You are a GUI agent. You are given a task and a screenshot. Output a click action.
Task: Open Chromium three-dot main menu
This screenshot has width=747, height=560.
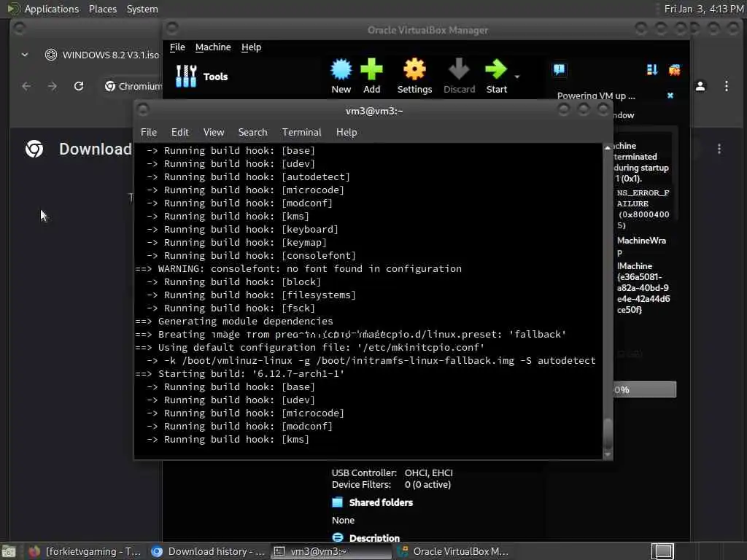tap(726, 86)
